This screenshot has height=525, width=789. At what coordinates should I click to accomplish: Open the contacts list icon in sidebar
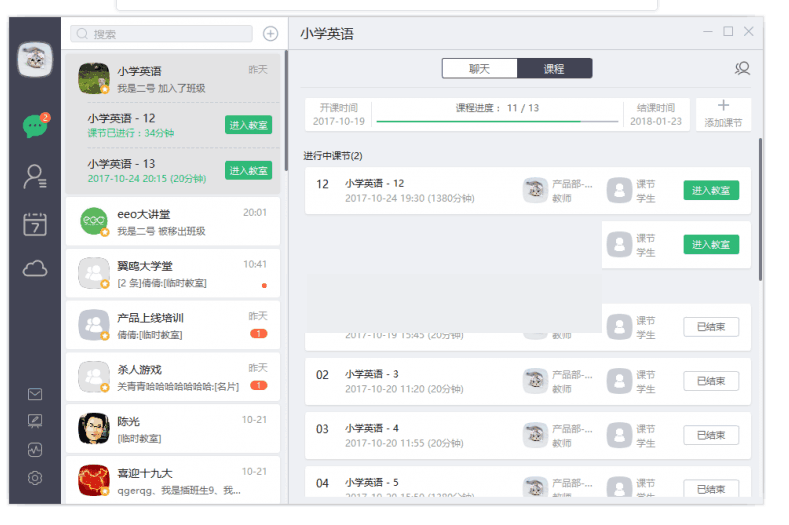point(35,177)
